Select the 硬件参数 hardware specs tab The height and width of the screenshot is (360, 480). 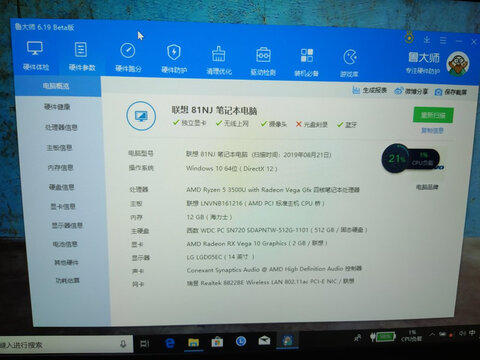[x=82, y=57]
